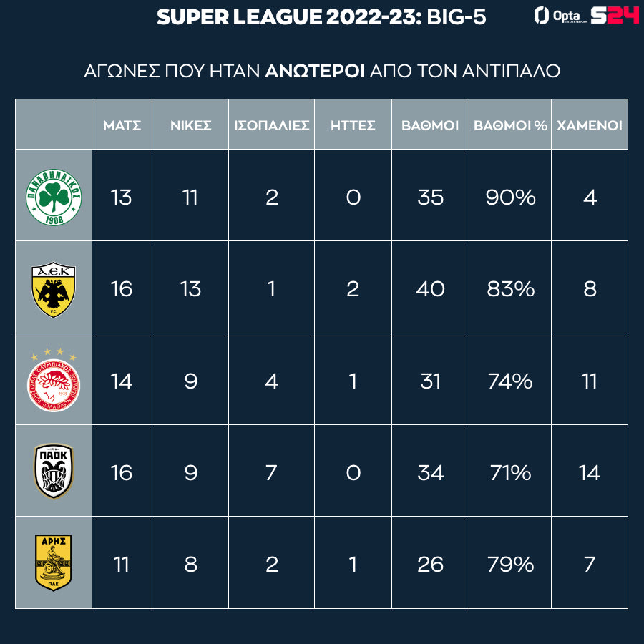Select the Aris club emblem
The height and width of the screenshot is (644, 644).
coord(54,563)
